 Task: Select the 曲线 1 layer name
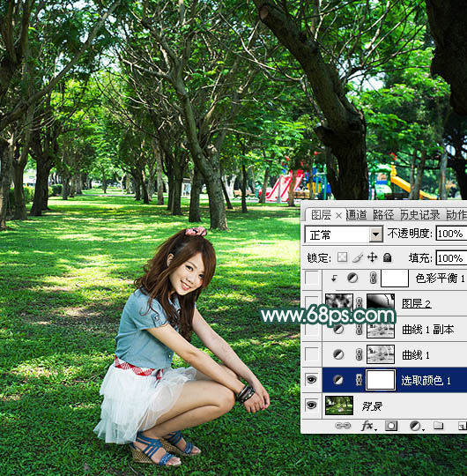tap(416, 354)
